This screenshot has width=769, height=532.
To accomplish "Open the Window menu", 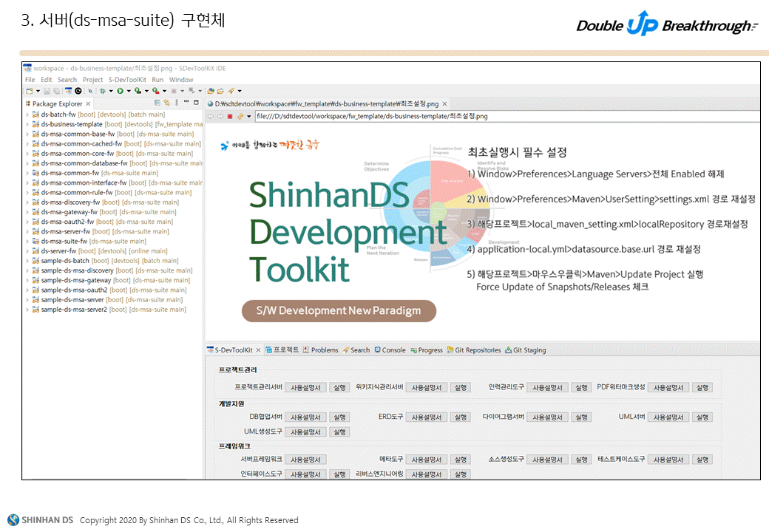I will 181,80.
